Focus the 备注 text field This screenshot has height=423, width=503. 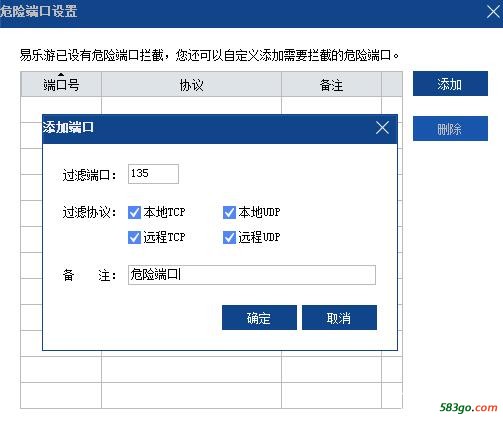click(x=252, y=275)
